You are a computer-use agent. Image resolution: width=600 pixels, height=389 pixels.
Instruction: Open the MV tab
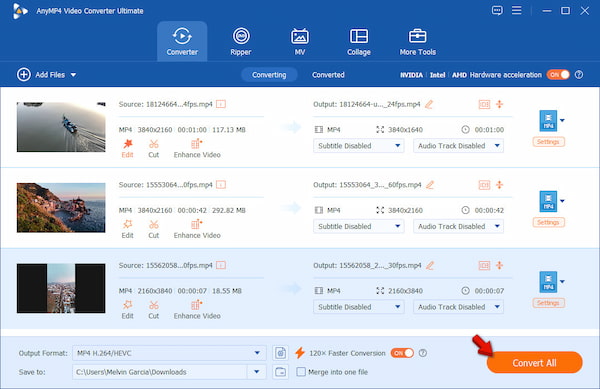pos(300,41)
